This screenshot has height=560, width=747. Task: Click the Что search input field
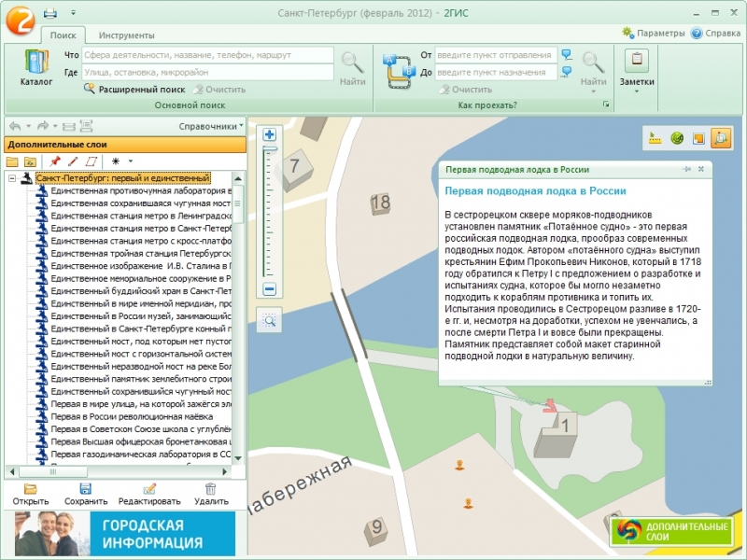tap(207, 55)
